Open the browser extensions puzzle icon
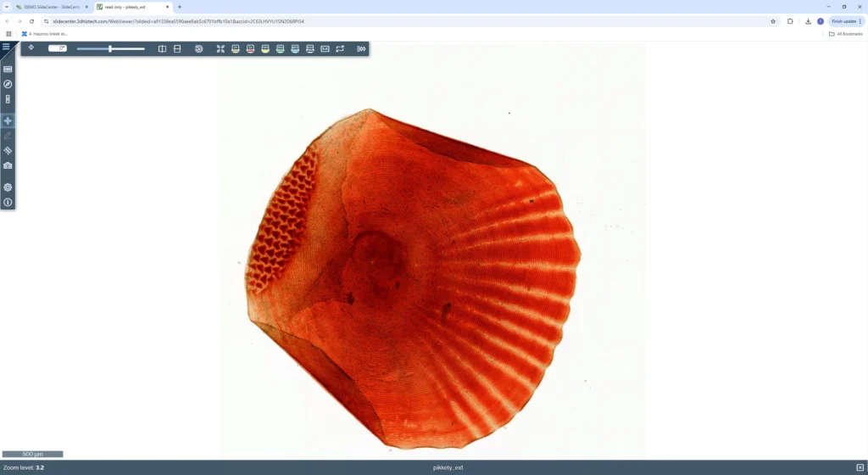 coord(790,21)
